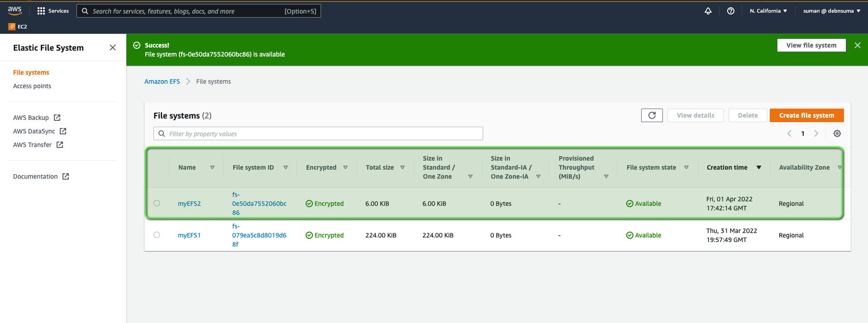Image resolution: width=868 pixels, height=323 pixels.
Task: Open Access points in sidebar
Action: 32,86
